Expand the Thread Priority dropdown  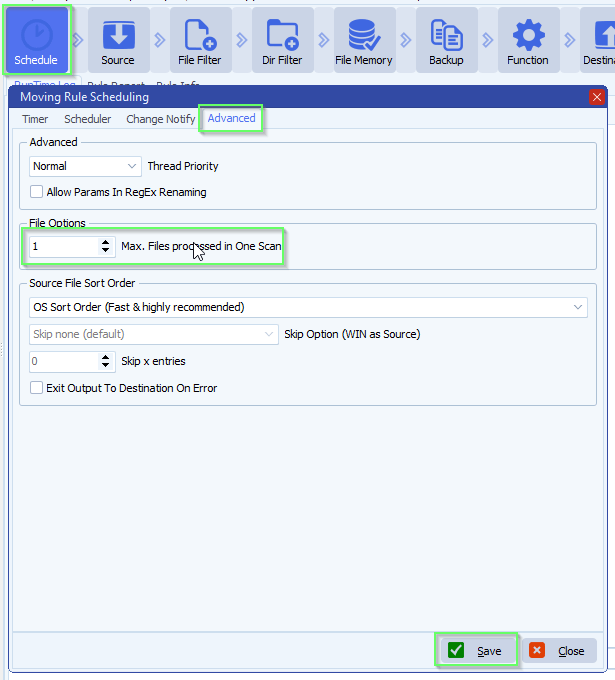pos(85,167)
